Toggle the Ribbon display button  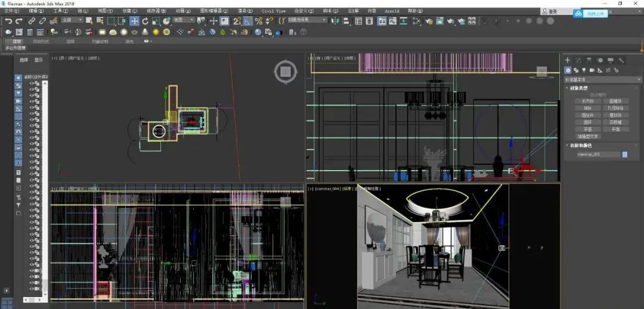382,21
